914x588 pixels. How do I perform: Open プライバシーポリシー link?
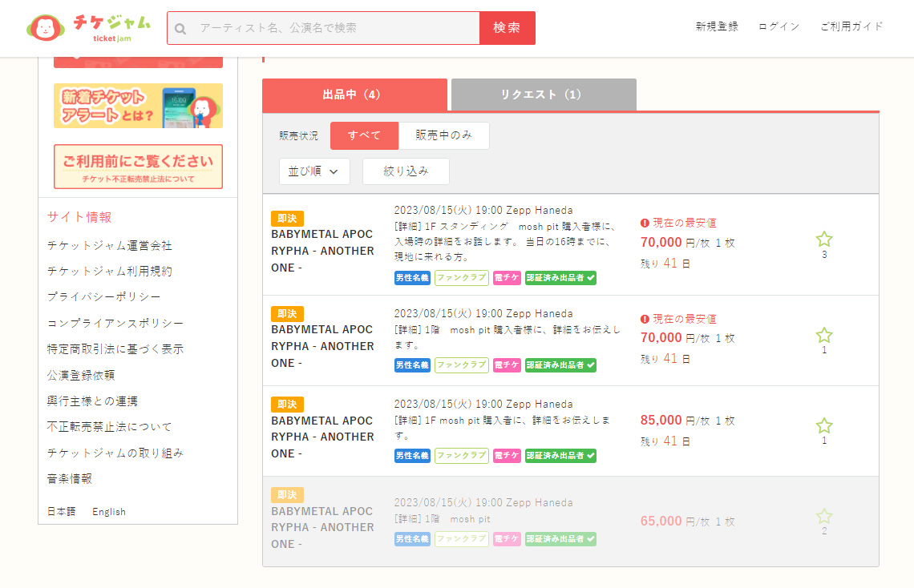click(103, 297)
